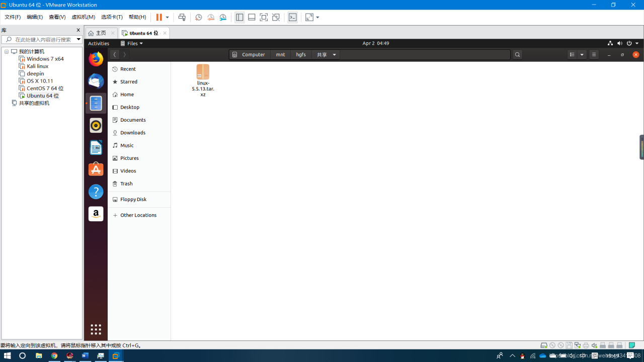Open view options dropdown in Files header

click(x=582, y=54)
